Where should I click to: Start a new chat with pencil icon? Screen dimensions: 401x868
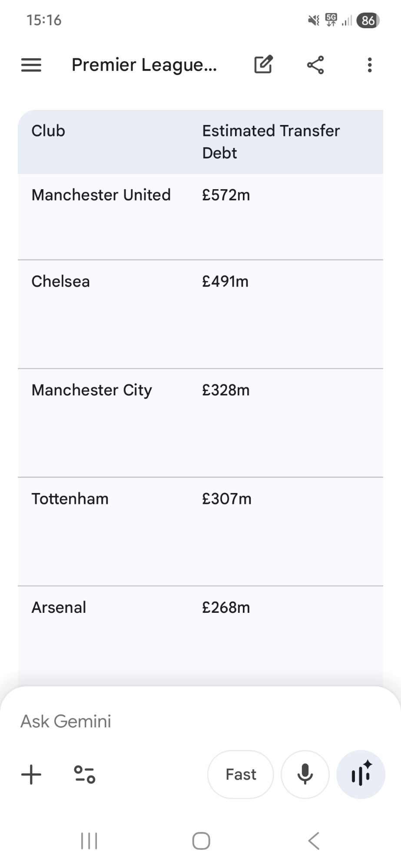263,65
